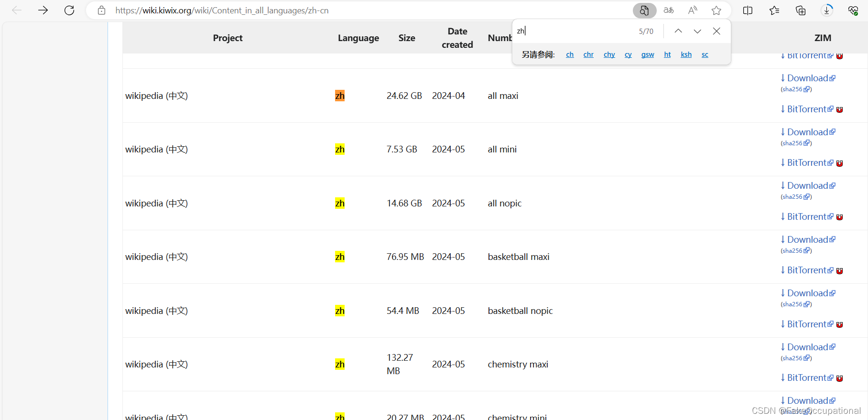This screenshot has height=420, width=868.
Task: Click the find-on-page icon in address bar
Action: pyautogui.click(x=644, y=10)
